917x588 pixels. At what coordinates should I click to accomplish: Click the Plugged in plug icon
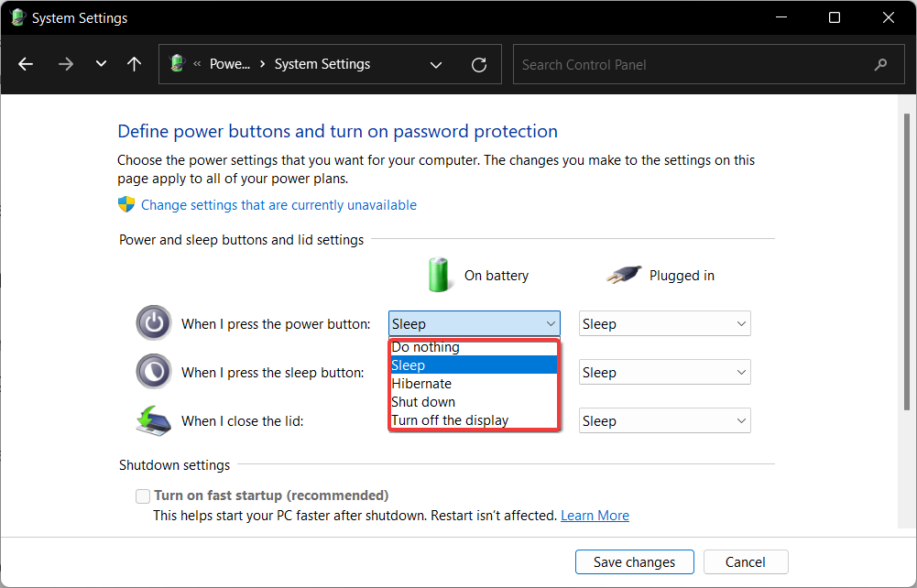tap(624, 274)
